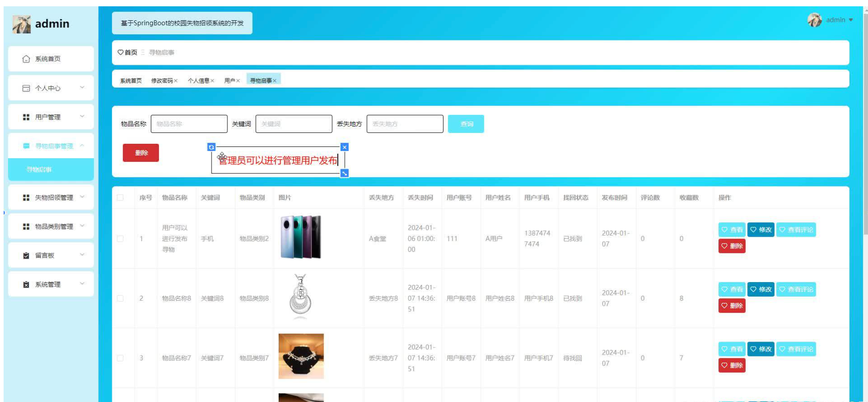Click the rotate handle of the text annotation
Image resolution: width=868 pixels, height=402 pixels.
tap(211, 147)
